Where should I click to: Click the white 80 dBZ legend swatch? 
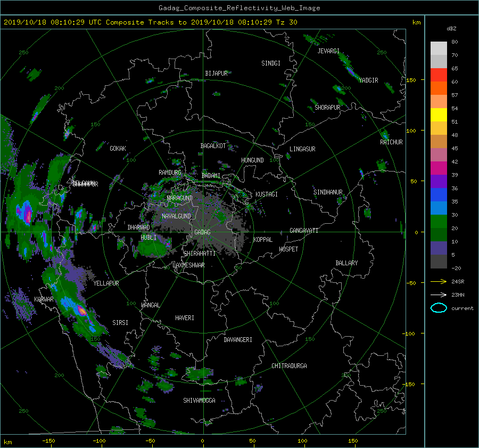(x=439, y=48)
